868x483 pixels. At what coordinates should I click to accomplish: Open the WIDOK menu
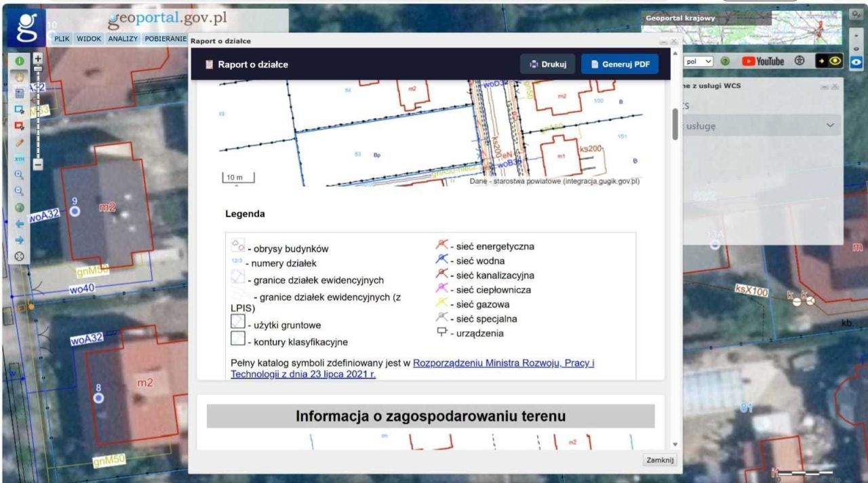coord(89,39)
